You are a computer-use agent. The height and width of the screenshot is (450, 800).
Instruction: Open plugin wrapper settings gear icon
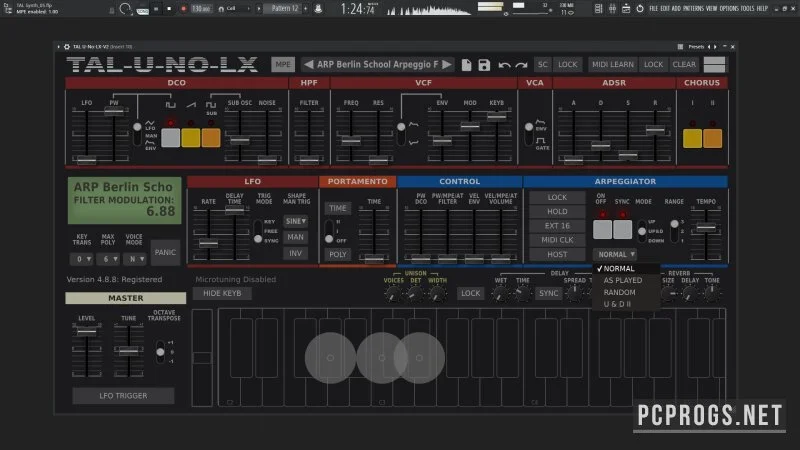[67, 46]
